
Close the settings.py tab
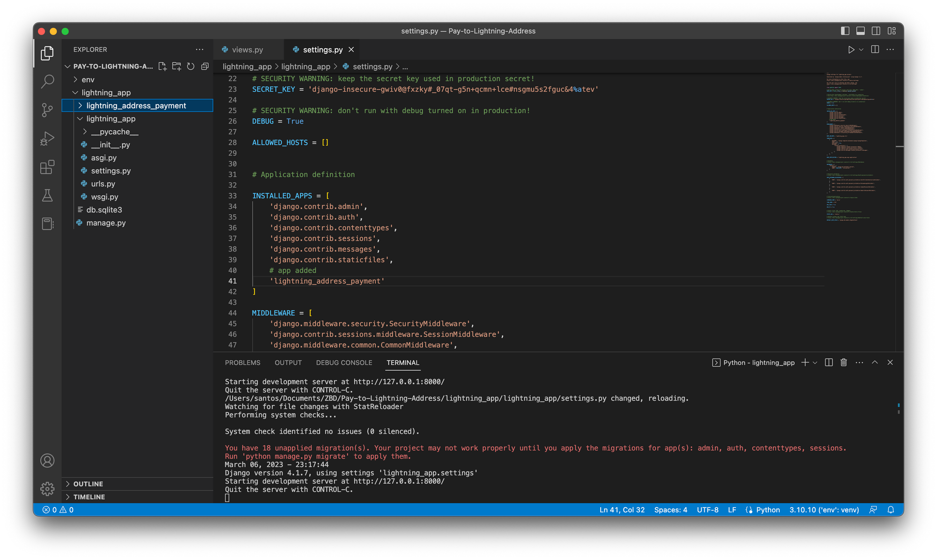[351, 50]
